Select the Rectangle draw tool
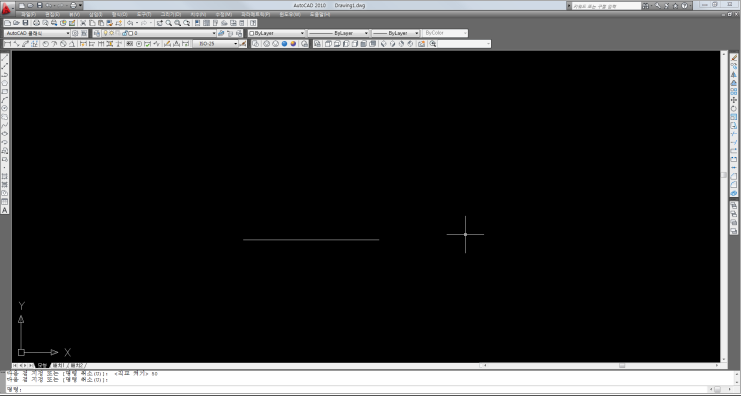The width and height of the screenshot is (741, 396). [5, 92]
